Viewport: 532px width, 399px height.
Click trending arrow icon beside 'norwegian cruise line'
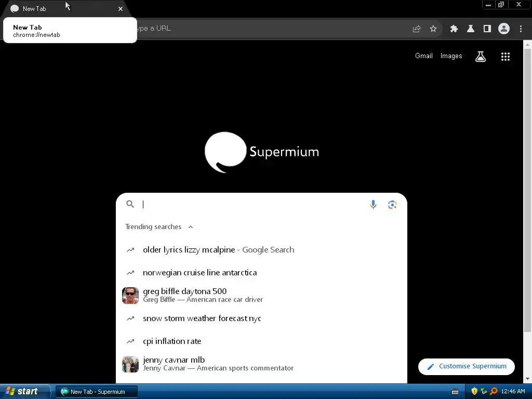(x=130, y=273)
